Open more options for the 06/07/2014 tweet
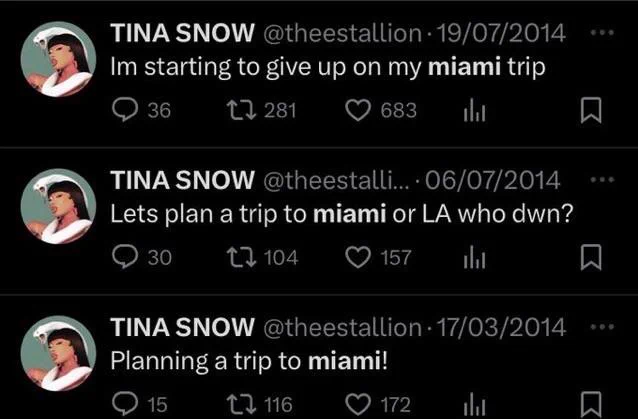 [602, 179]
